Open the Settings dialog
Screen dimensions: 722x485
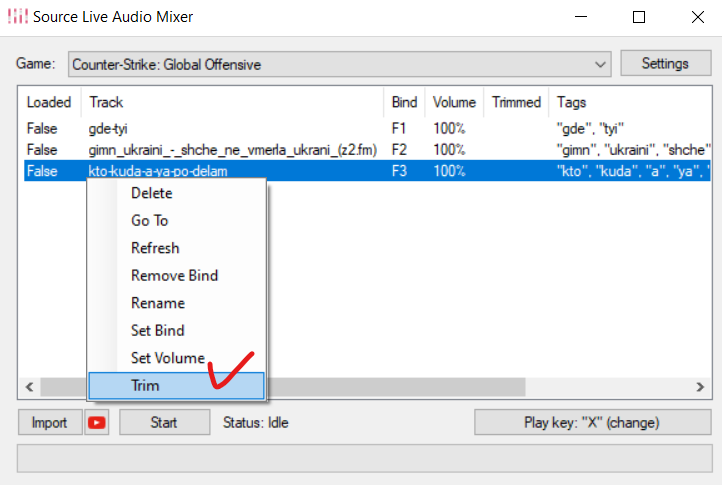(x=665, y=64)
